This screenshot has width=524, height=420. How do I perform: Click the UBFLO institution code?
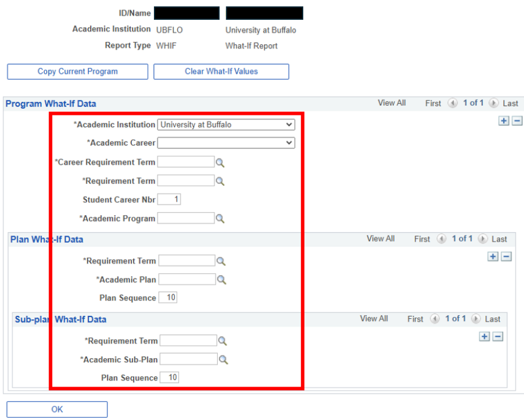tap(169, 30)
